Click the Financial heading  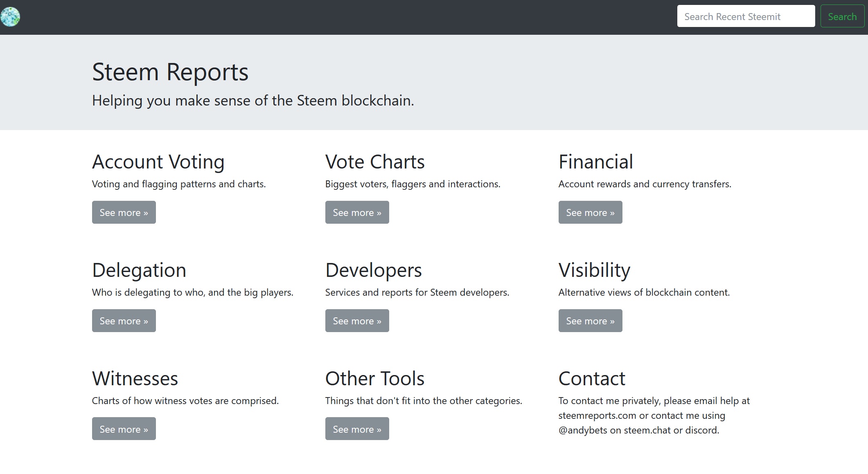(x=596, y=162)
